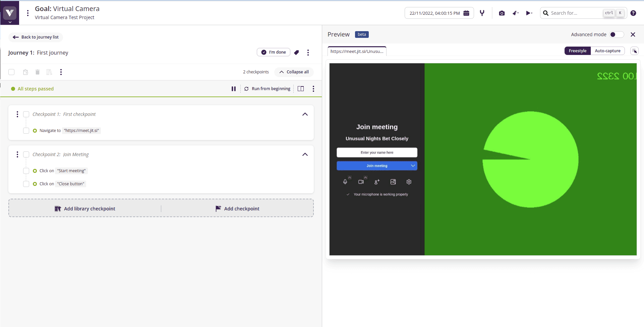Click the help question mark icon
Viewport: 644px width, 327px height.
click(633, 13)
